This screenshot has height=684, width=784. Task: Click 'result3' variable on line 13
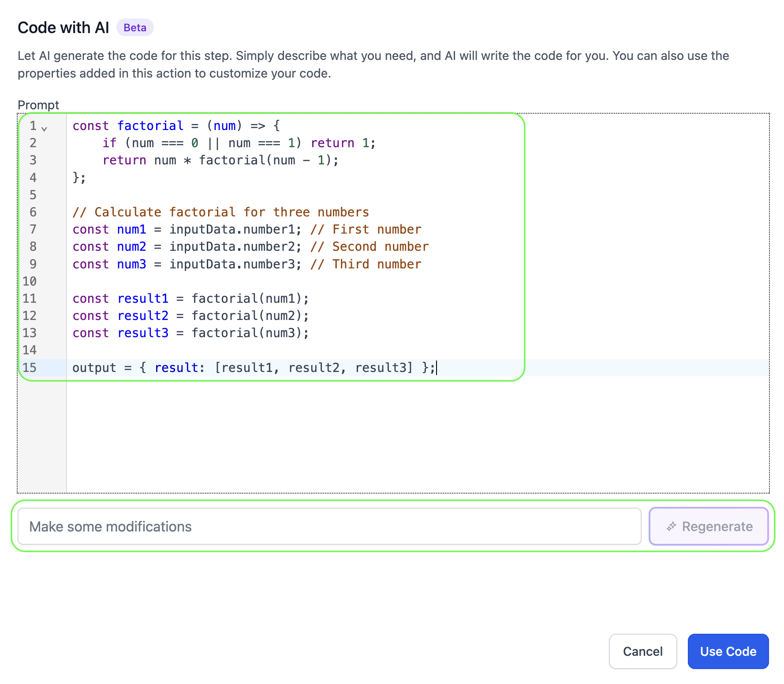click(x=143, y=333)
